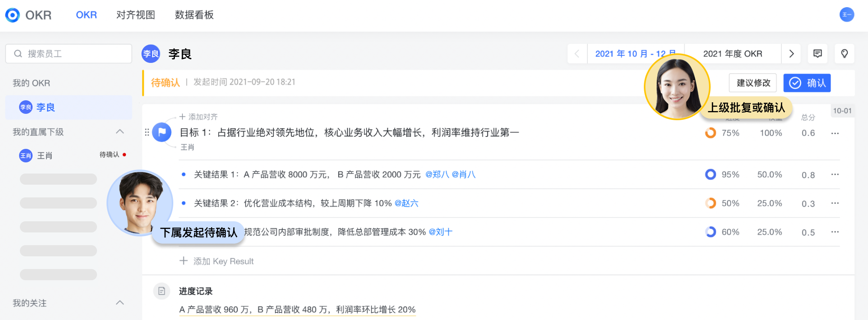Open the user avatar in top right

(x=847, y=15)
